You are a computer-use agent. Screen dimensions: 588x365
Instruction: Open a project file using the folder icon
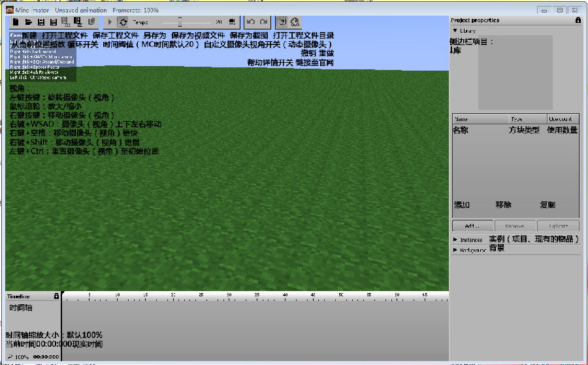coord(29,22)
